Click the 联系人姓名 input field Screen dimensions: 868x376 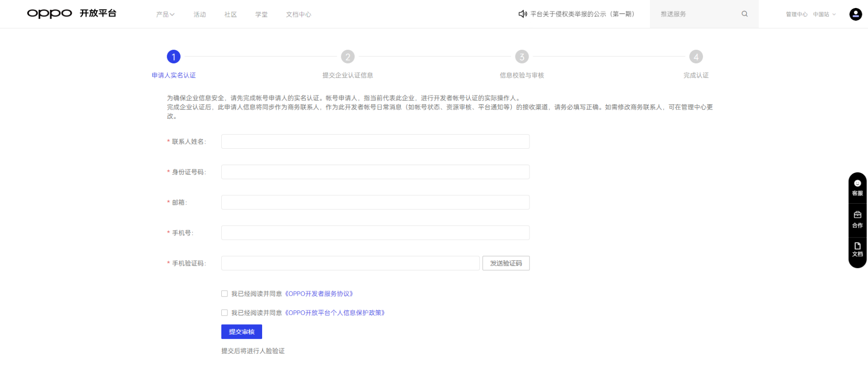click(375, 142)
